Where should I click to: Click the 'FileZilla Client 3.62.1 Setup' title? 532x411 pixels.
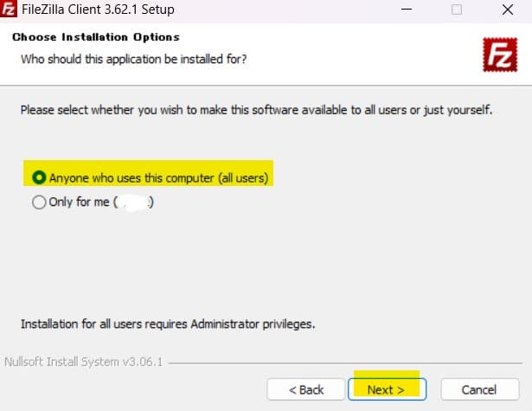[x=98, y=10]
